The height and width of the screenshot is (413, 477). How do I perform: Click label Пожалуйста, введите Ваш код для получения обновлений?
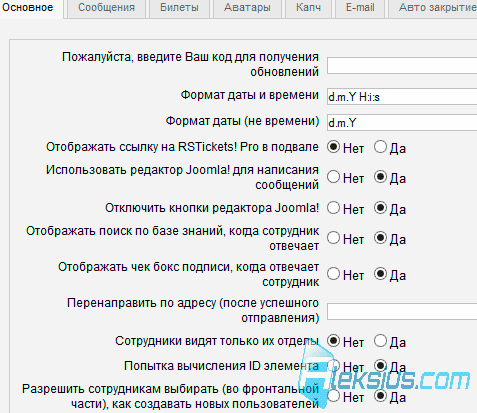[190, 64]
